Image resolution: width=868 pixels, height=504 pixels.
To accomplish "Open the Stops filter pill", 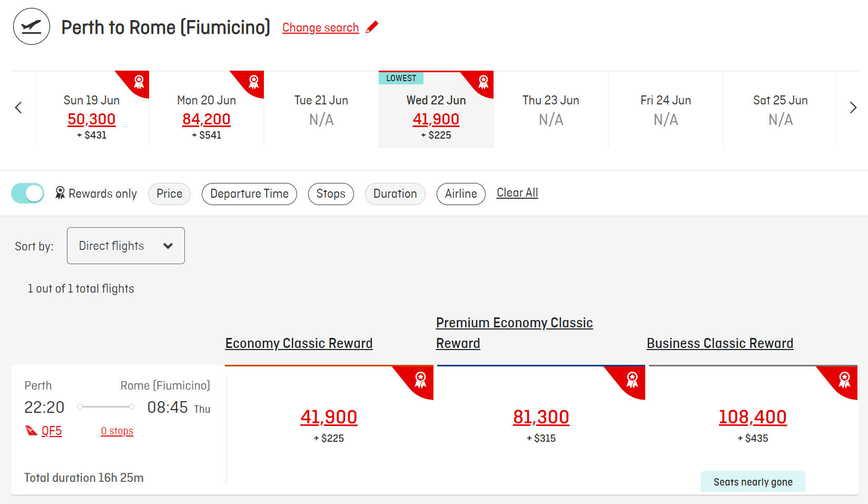I will tap(331, 194).
